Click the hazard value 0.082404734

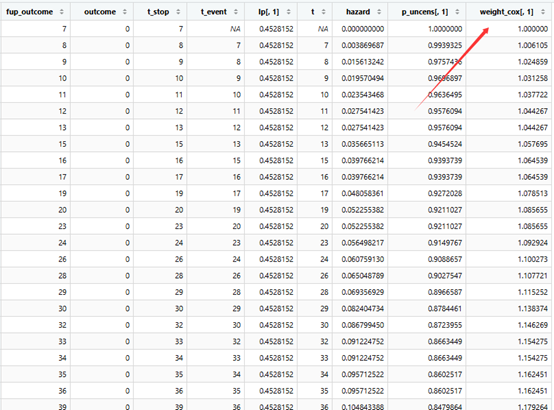[x=363, y=309]
